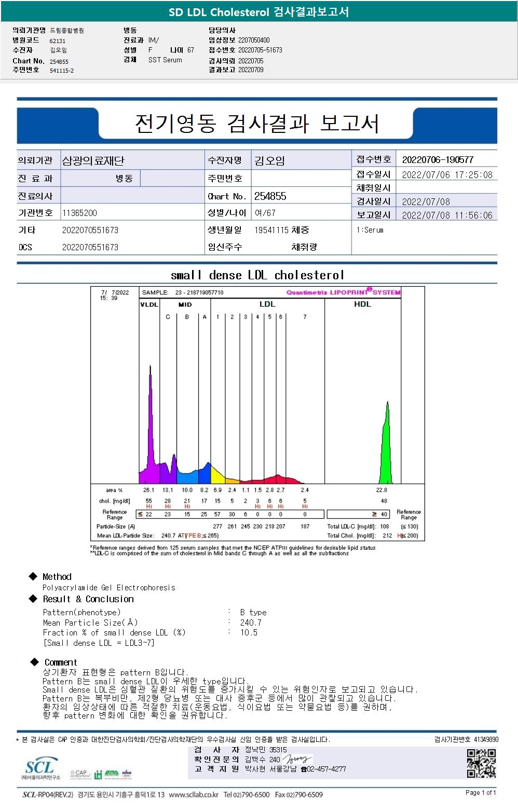Click the 접수번호 20220706-190577 field
Image resolution: width=518 pixels, height=812 pixels.
pos(446,159)
